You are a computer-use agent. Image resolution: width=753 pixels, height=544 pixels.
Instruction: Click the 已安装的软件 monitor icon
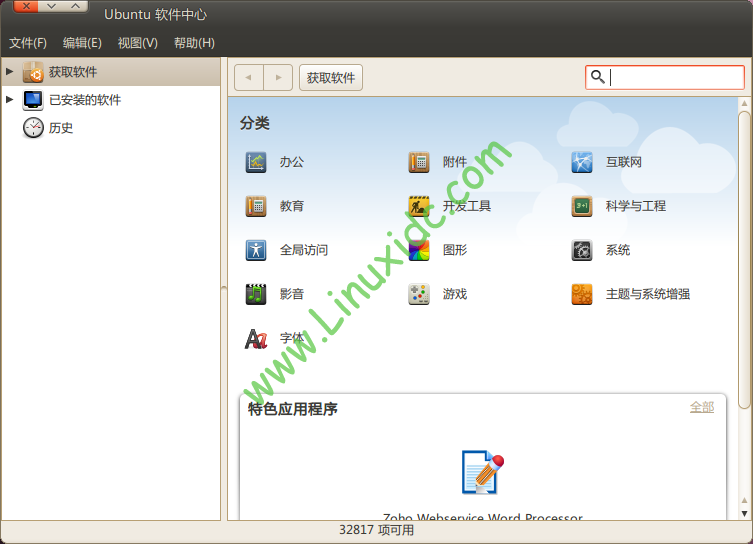(x=33, y=100)
